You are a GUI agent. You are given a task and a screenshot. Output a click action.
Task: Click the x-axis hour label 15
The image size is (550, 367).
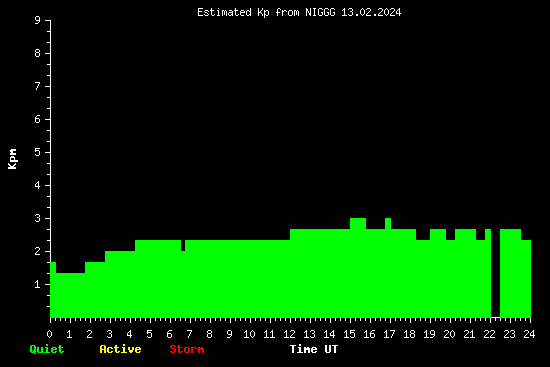[349, 334]
